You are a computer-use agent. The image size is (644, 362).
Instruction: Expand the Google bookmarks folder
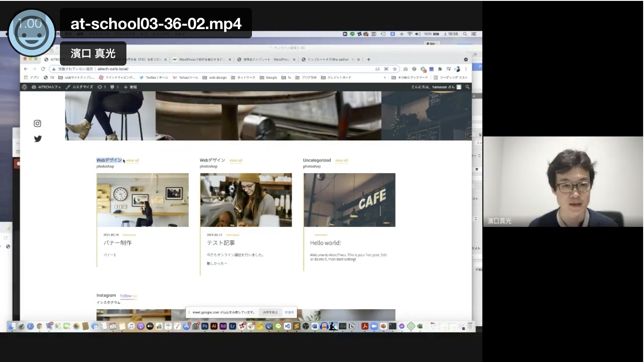pos(268,78)
